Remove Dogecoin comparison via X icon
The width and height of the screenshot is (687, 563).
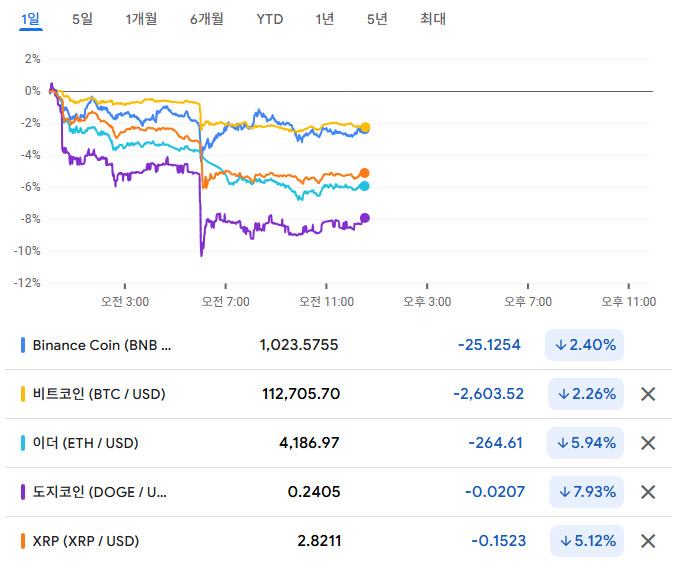(x=647, y=492)
